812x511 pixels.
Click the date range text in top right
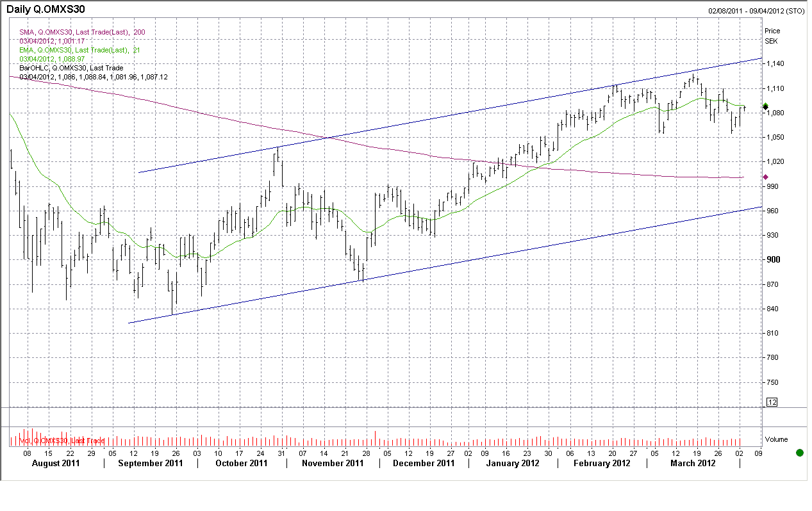[x=756, y=11]
